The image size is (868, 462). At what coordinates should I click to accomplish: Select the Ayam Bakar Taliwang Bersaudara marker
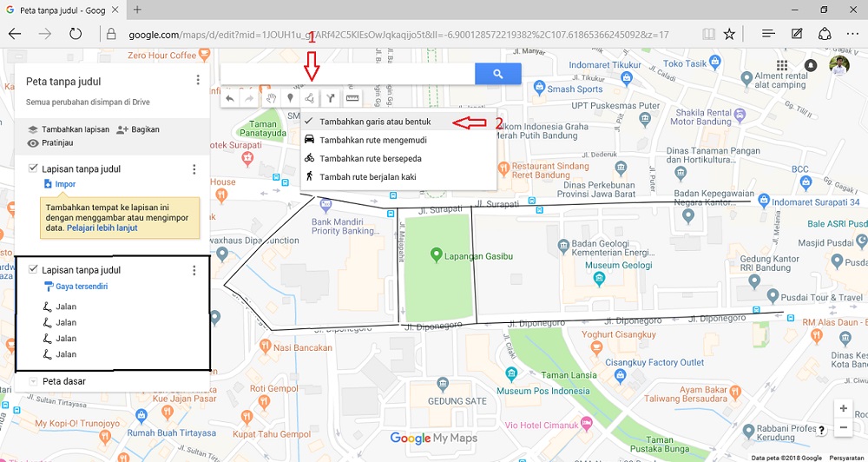click(x=737, y=393)
